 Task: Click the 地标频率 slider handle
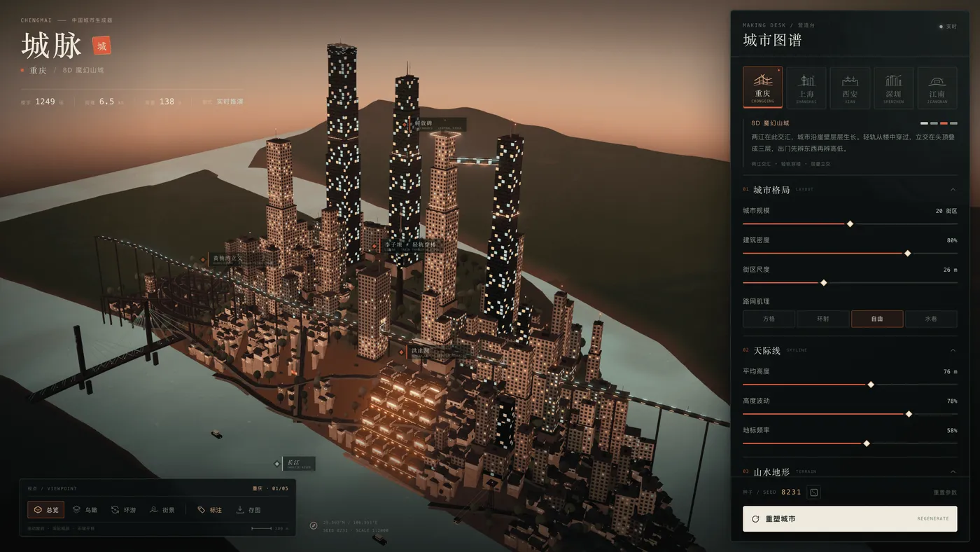(x=867, y=443)
